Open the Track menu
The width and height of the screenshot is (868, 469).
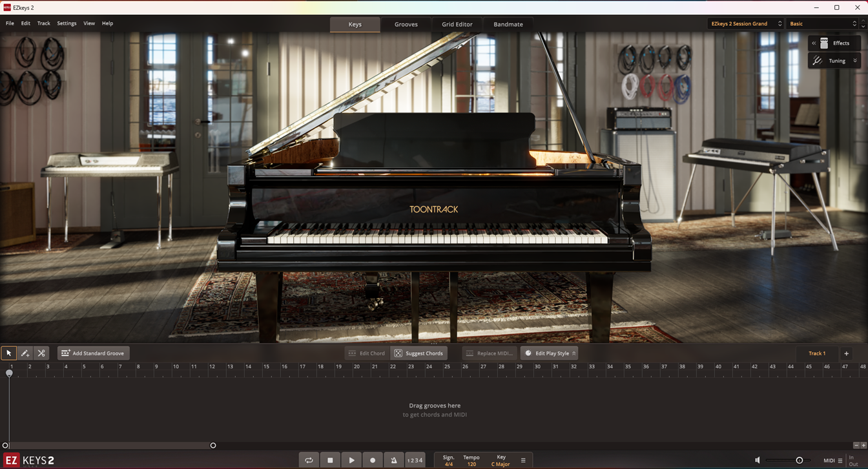pyautogui.click(x=44, y=23)
